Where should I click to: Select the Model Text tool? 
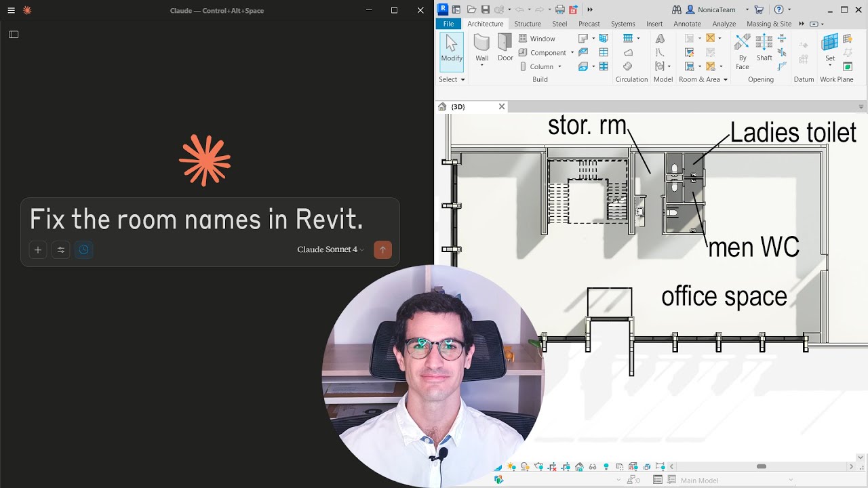click(x=660, y=38)
